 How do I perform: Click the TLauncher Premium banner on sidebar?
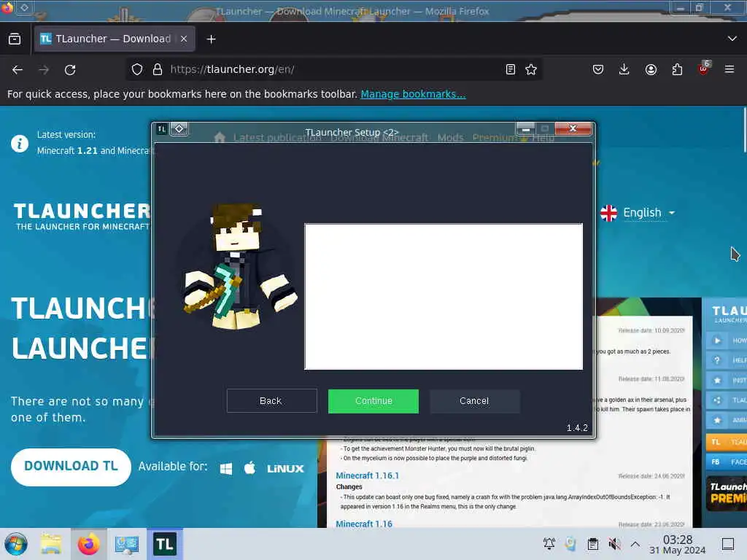click(726, 494)
